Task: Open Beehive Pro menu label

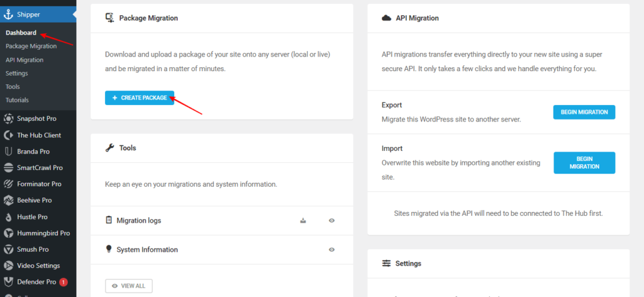Action: point(35,201)
